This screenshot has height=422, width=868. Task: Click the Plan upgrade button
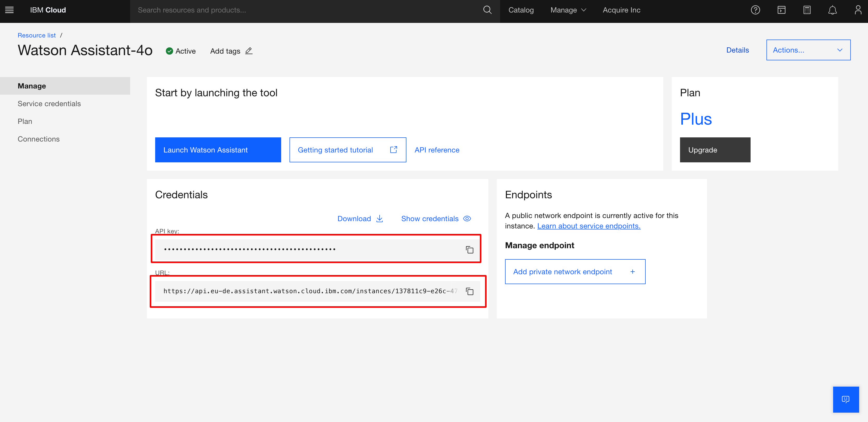[x=715, y=149]
